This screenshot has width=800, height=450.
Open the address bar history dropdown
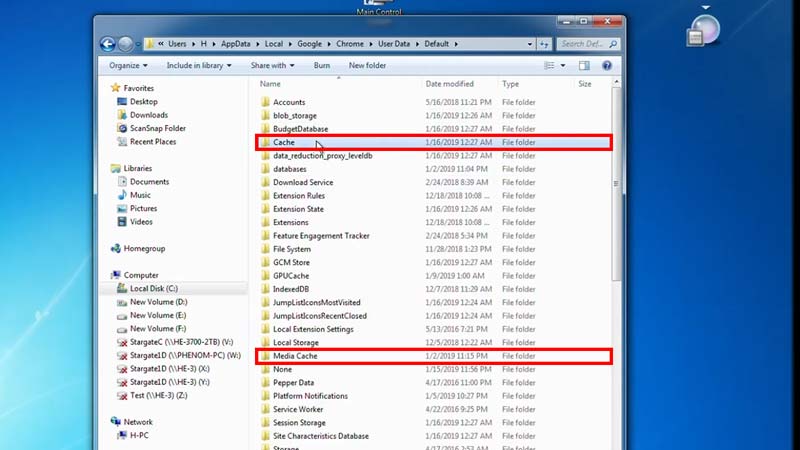[x=530, y=44]
